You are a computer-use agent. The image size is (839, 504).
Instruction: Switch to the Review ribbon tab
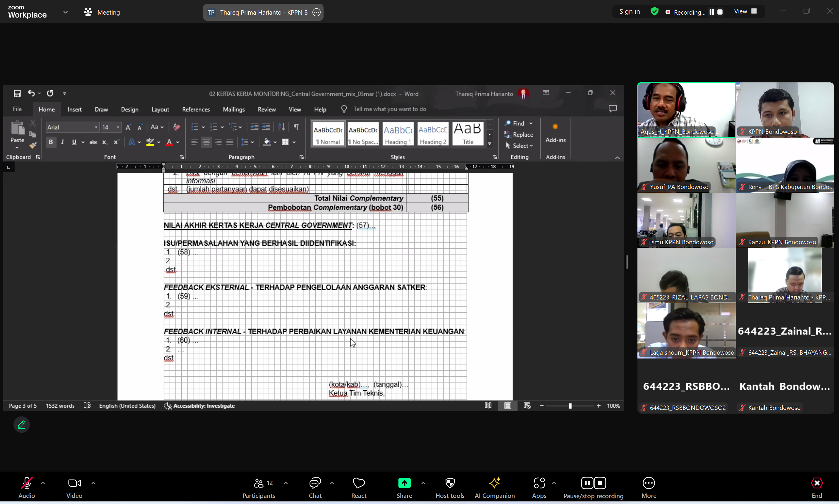click(267, 109)
